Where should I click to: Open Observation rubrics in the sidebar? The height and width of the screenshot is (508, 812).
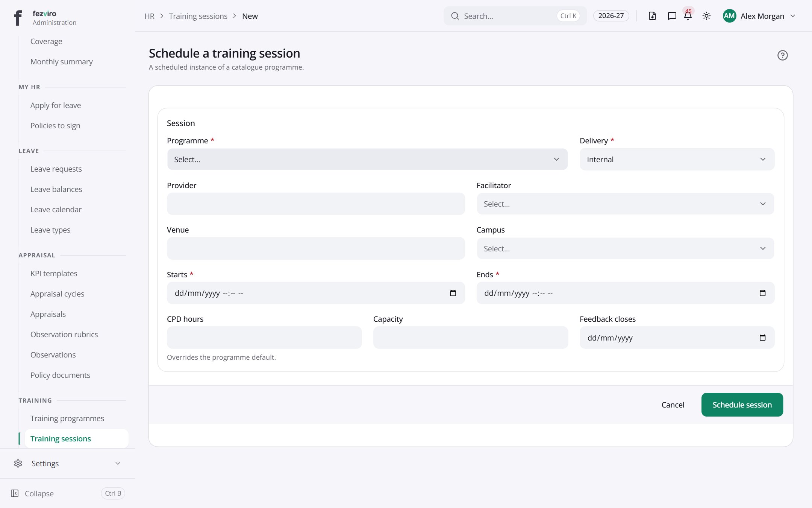[64, 335]
